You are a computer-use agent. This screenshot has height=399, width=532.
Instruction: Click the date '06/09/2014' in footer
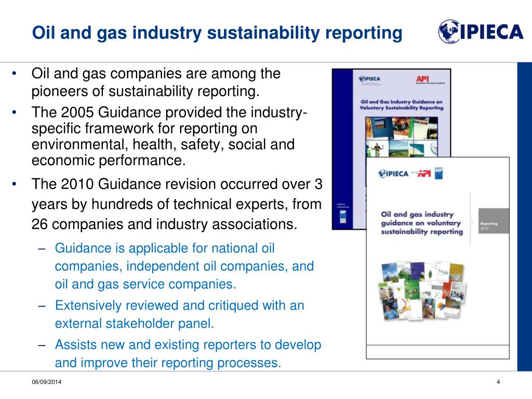[46, 382]
